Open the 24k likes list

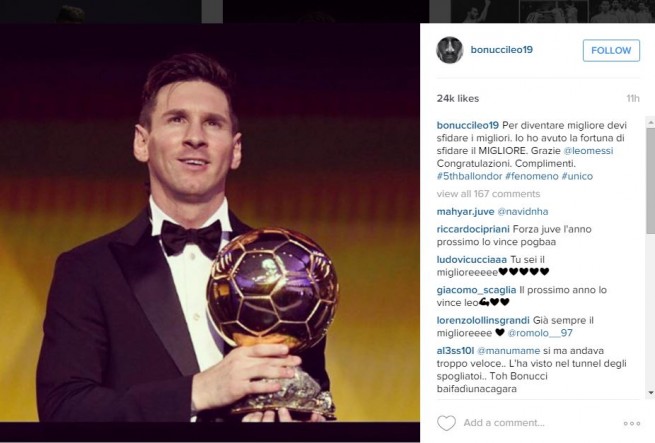[x=458, y=99]
